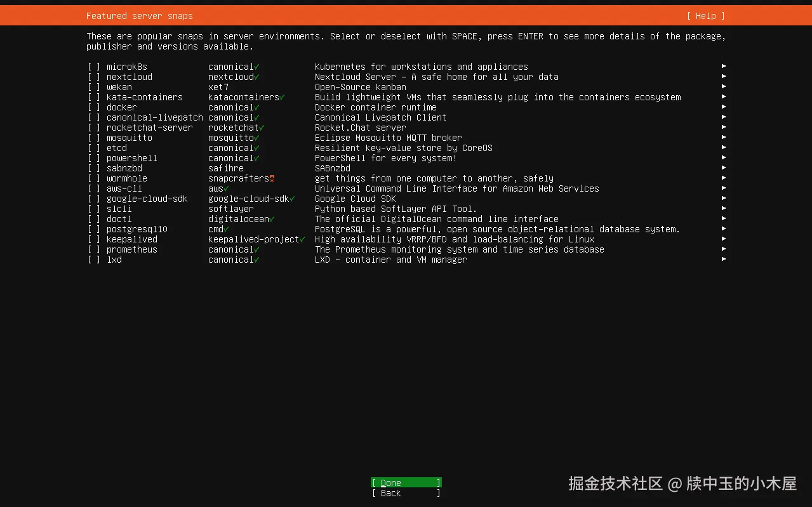
Task: Select the wormhole snap name
Action: tap(127, 178)
